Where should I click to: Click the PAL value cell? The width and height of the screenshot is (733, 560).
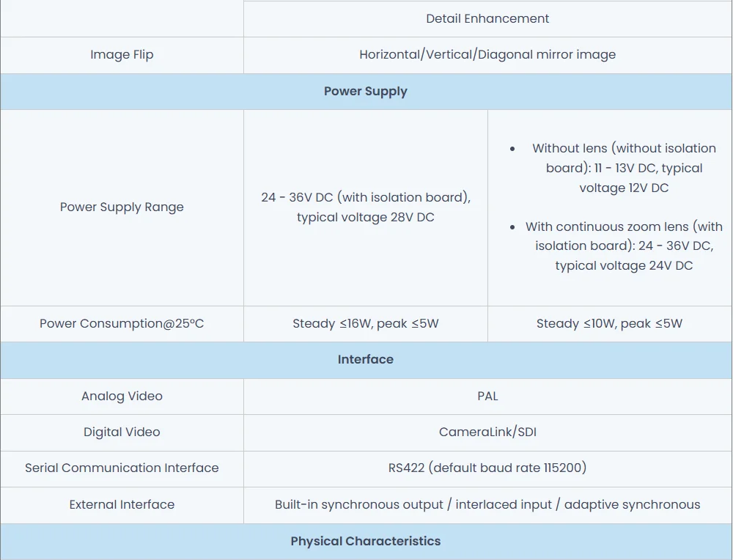(x=487, y=397)
